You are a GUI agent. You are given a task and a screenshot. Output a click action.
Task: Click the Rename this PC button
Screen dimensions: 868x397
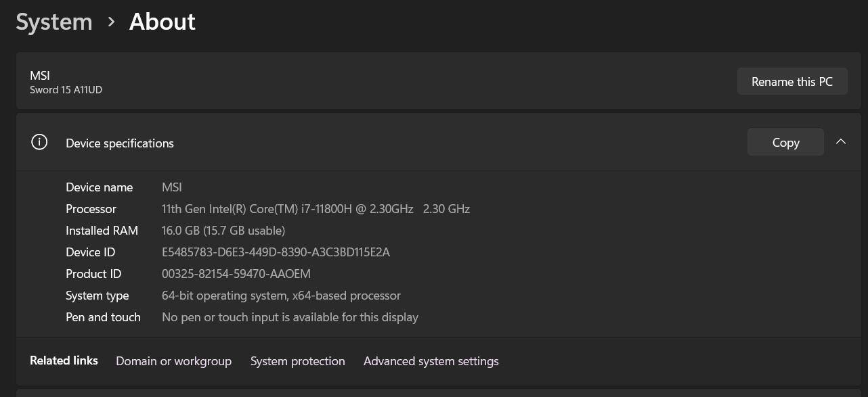click(x=791, y=82)
